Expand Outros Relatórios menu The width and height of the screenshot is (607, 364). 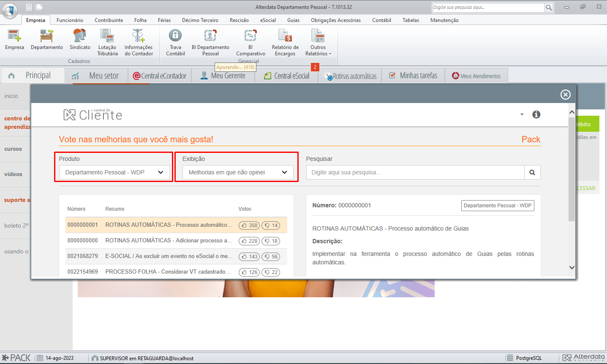pyautogui.click(x=318, y=42)
